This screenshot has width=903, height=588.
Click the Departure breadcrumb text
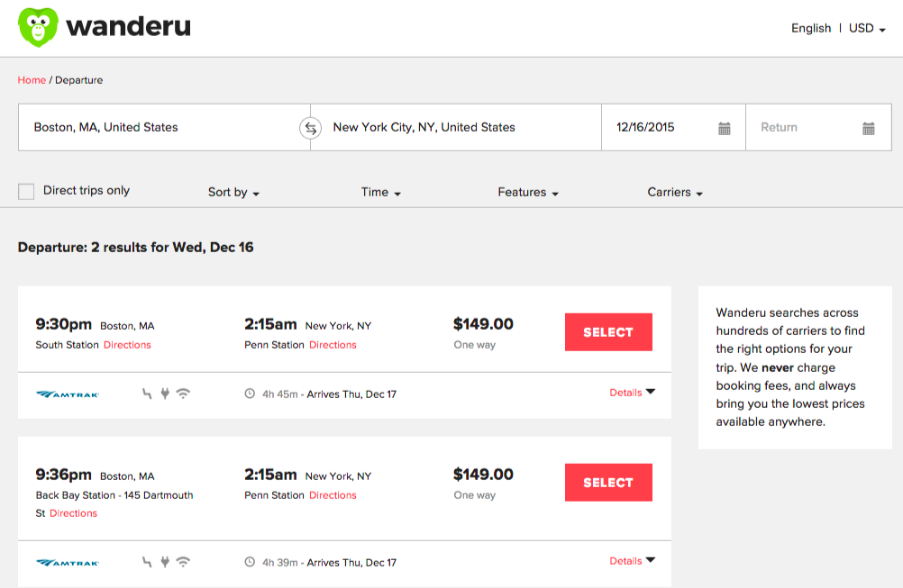(x=79, y=80)
